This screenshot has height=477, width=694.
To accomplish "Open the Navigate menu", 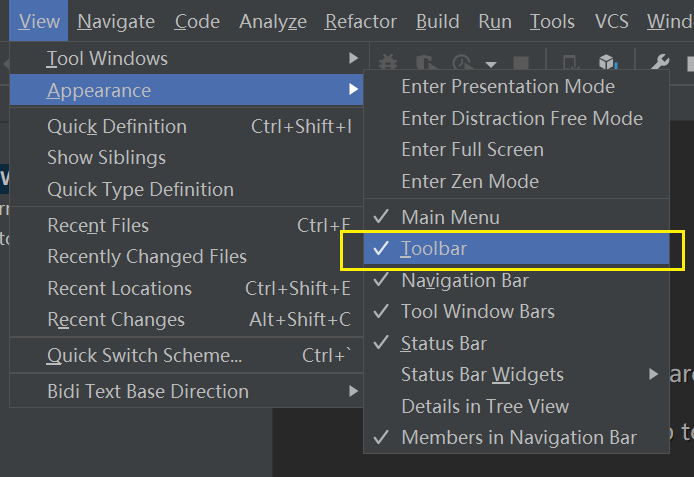I will point(116,21).
